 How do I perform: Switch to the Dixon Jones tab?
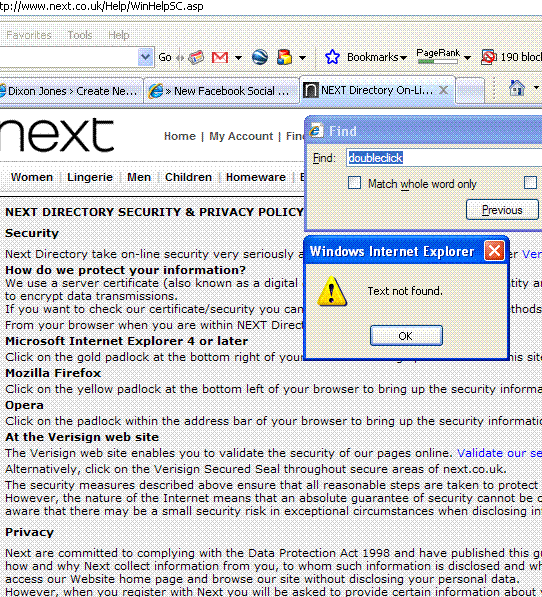coord(70,91)
